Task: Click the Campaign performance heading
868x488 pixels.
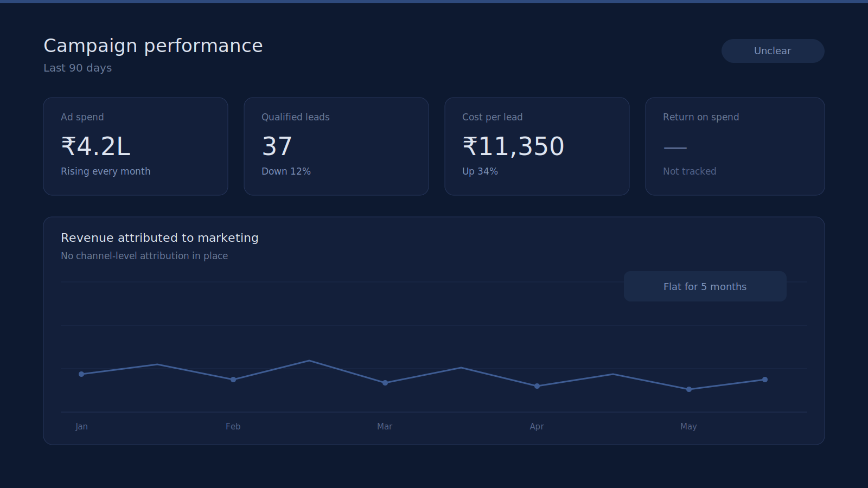Action: tap(153, 46)
